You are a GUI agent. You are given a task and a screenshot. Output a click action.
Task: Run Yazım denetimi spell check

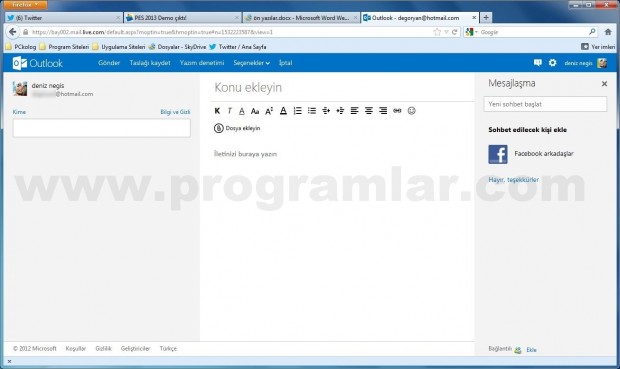(x=202, y=63)
